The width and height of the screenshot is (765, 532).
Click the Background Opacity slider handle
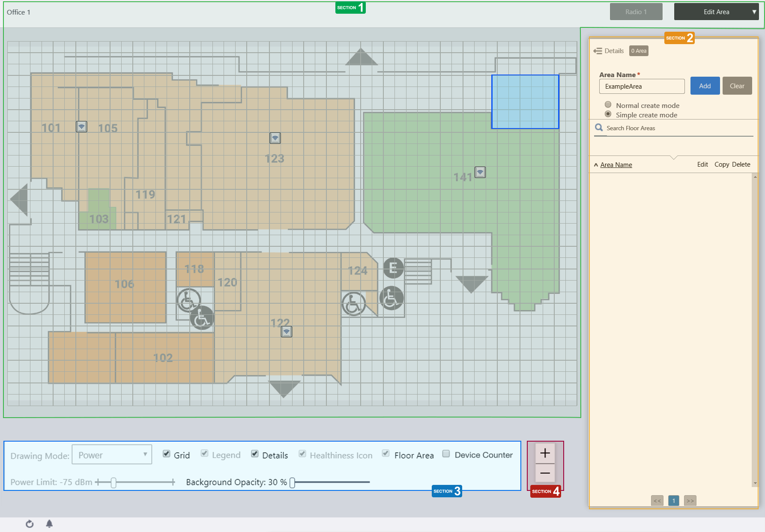[292, 483]
